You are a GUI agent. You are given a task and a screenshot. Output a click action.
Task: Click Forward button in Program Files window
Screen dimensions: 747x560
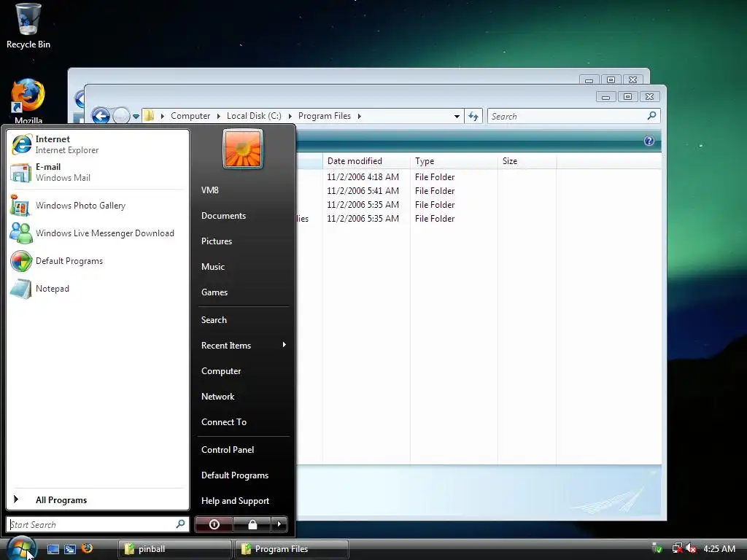pyautogui.click(x=121, y=116)
